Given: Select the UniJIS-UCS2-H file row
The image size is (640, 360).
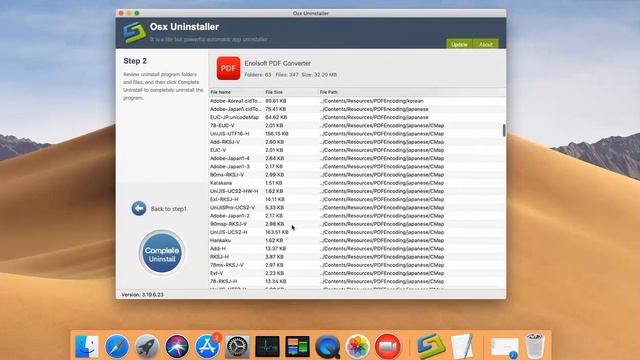Looking at the screenshot, I should click(357, 232).
